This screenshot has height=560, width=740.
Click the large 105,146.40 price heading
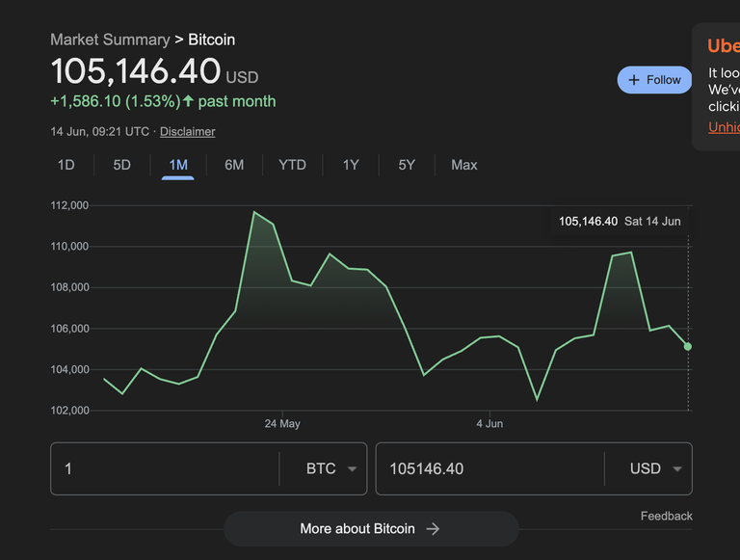coord(136,70)
